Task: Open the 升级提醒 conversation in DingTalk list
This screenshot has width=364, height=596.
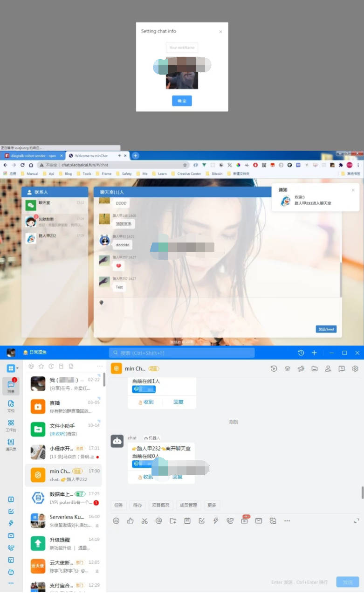Action: (x=63, y=543)
